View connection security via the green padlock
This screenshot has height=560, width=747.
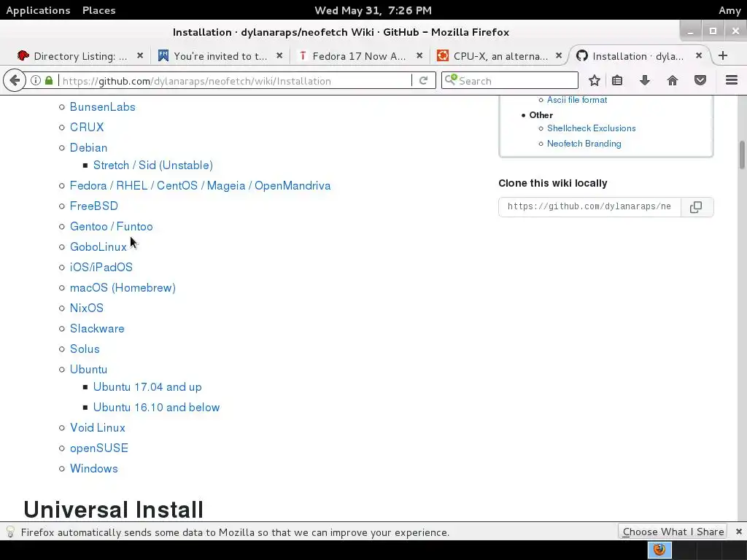(x=49, y=80)
